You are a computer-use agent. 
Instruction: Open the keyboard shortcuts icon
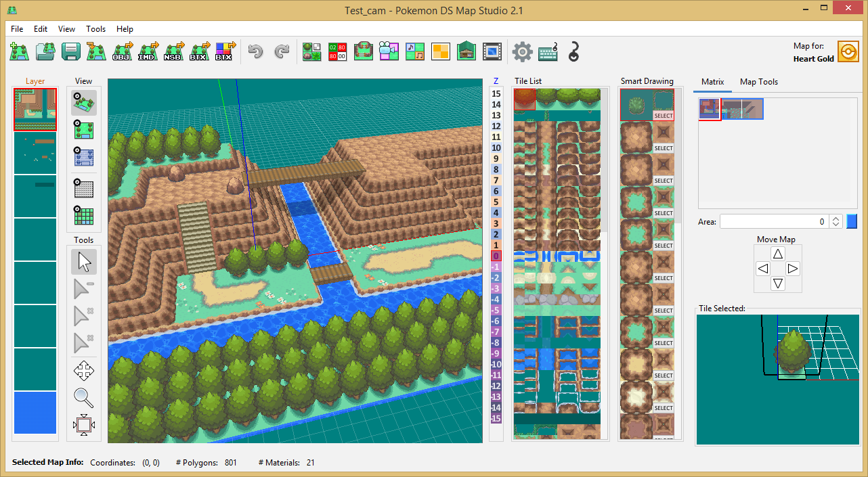548,51
